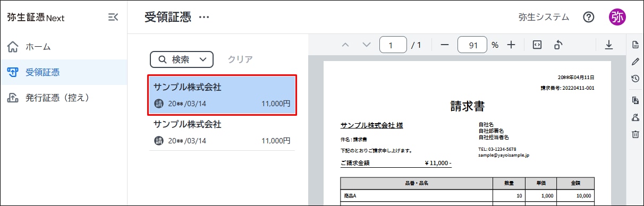Open the help question mark icon
The width and height of the screenshot is (644, 206).
pos(588,17)
